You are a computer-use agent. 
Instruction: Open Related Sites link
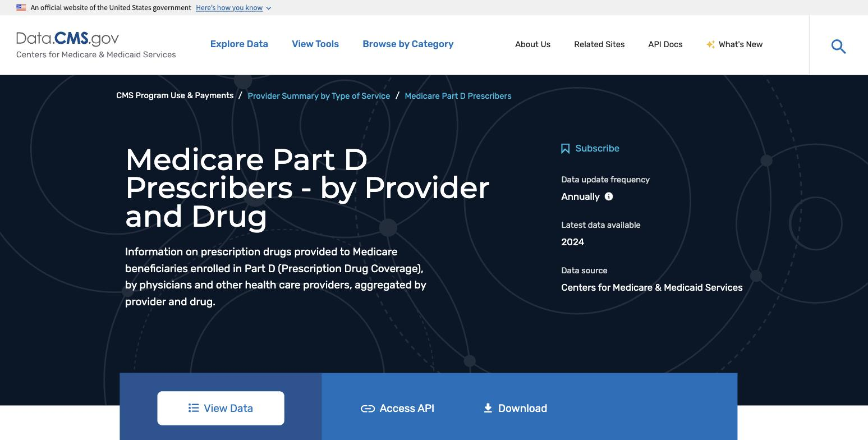(599, 44)
